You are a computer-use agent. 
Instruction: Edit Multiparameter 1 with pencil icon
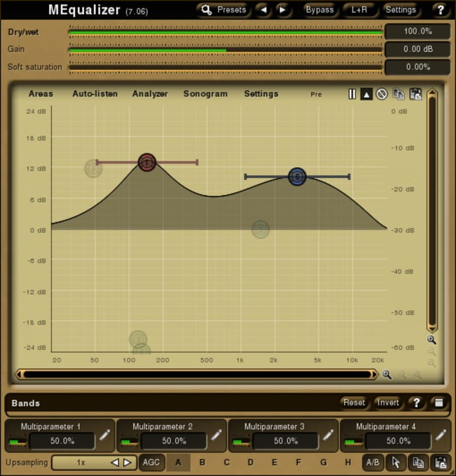coord(105,435)
